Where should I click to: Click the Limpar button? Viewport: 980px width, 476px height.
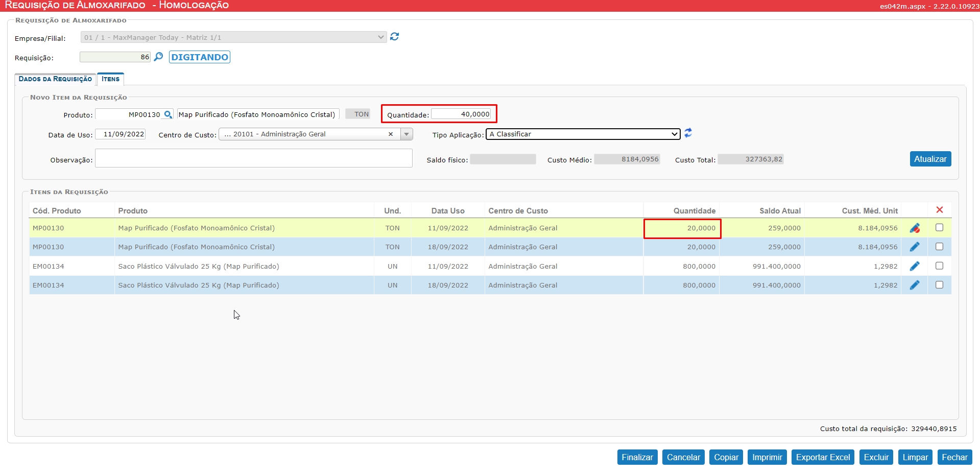[915, 457]
